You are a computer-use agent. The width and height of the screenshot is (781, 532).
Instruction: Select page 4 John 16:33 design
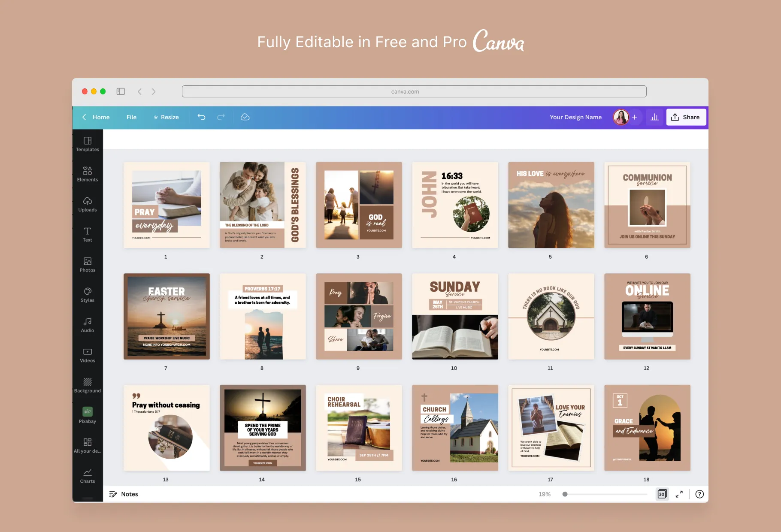pyautogui.click(x=455, y=205)
